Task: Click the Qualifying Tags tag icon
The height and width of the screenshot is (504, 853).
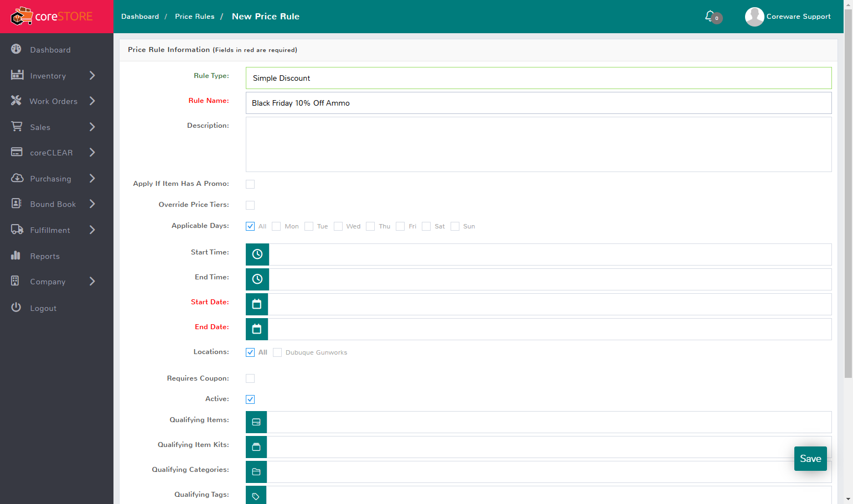Action: coord(256,496)
